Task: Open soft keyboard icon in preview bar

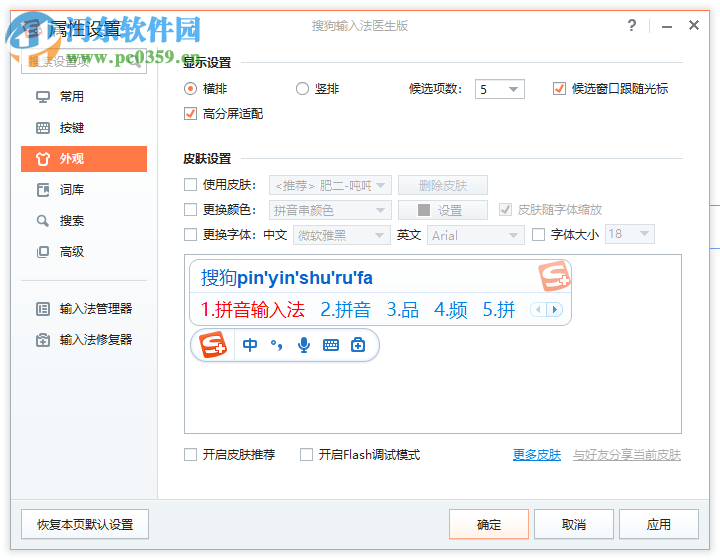Action: 331,345
